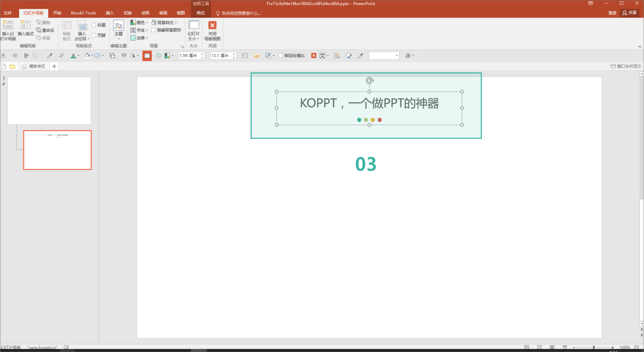Viewport: 644px width, 352px height.
Task: Click the eyedropper icon in quick toolbar
Action: pyautogui.click(x=50, y=56)
